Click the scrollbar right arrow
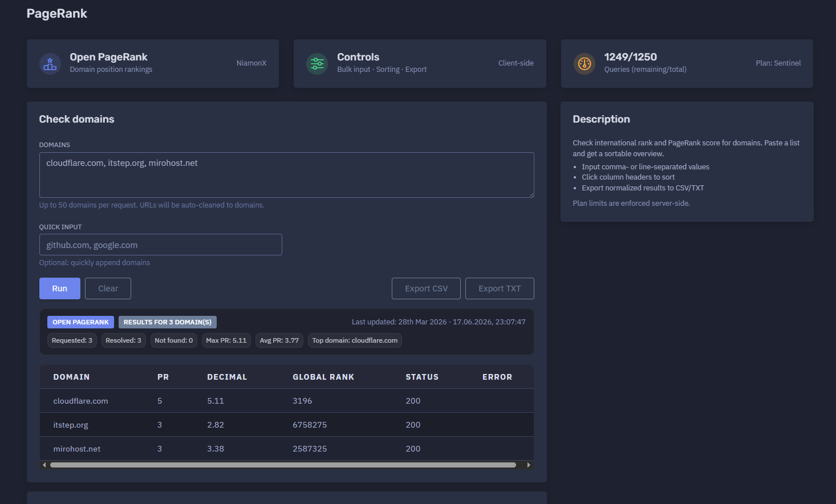Screen dimensions: 836x504 529,465
